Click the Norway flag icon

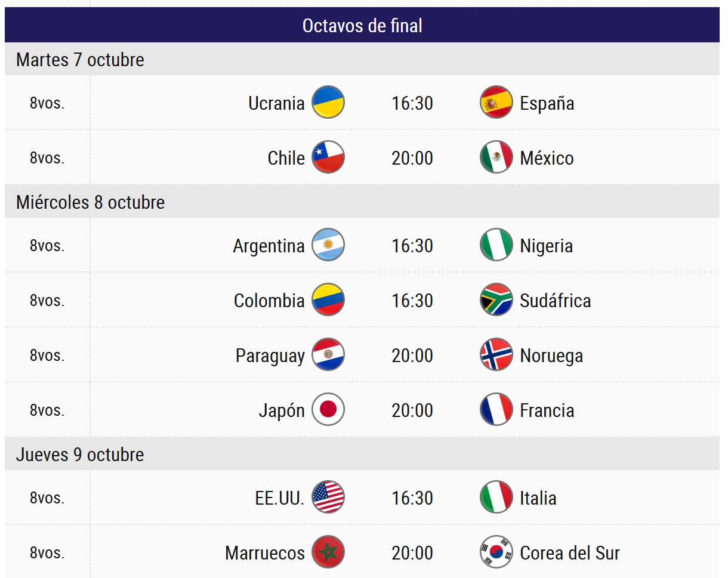coord(496,355)
